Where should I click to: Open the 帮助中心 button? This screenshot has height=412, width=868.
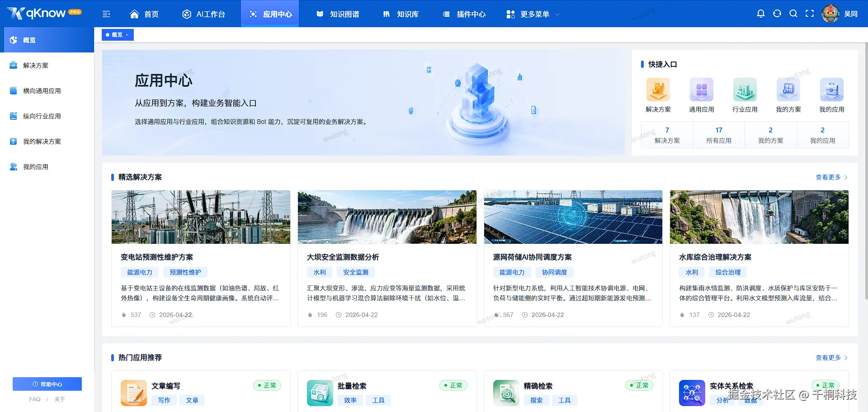(x=47, y=384)
